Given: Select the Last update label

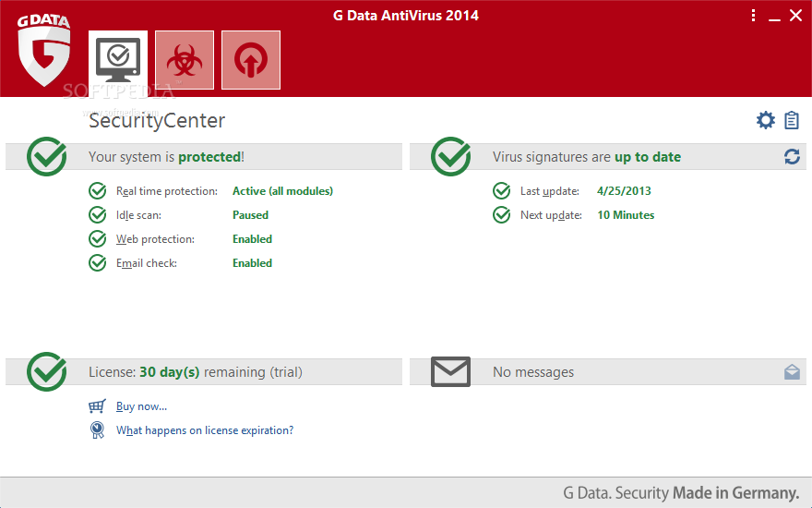Looking at the screenshot, I should tap(550, 191).
